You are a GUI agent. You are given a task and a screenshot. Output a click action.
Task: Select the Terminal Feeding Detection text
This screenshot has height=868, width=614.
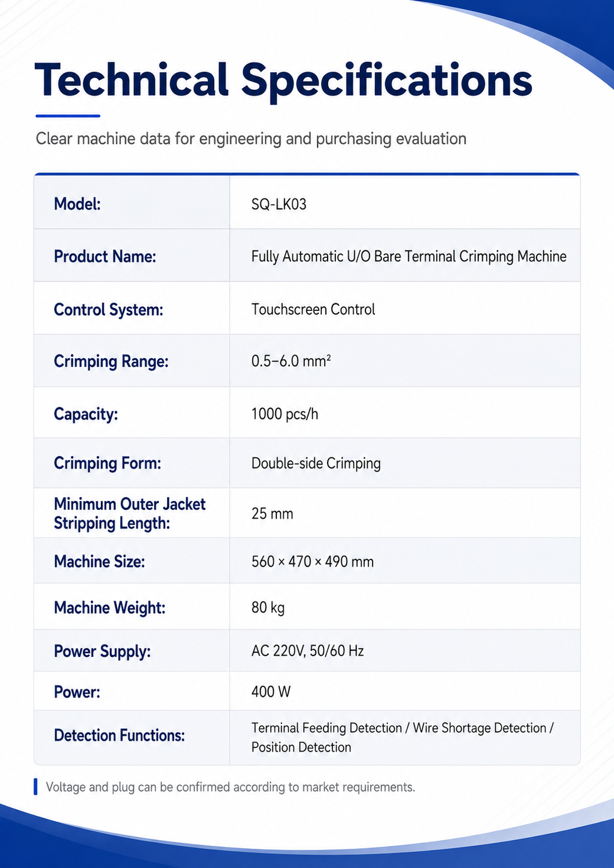coord(326,728)
